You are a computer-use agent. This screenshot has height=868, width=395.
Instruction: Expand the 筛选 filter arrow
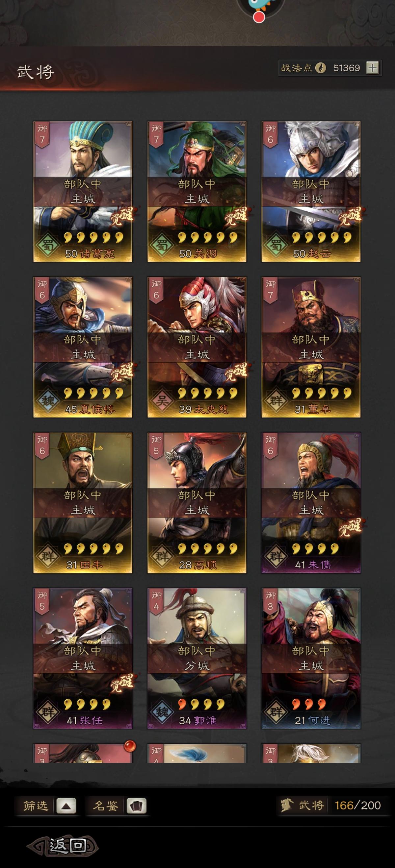(x=66, y=806)
